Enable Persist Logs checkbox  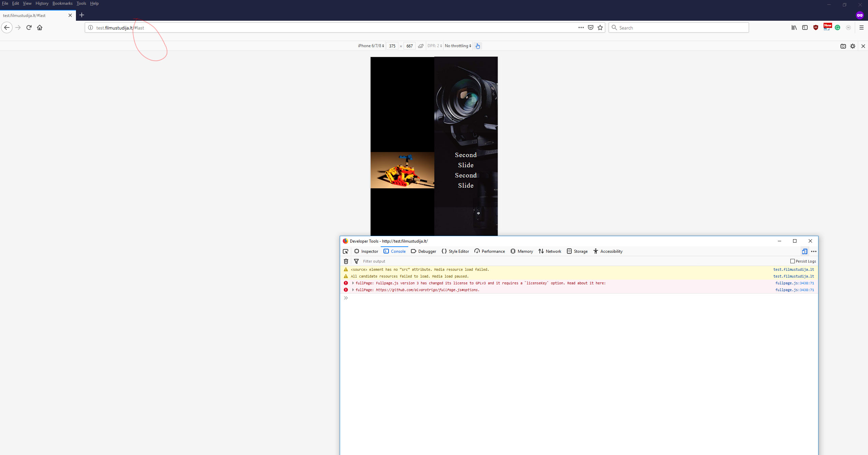[x=792, y=261]
